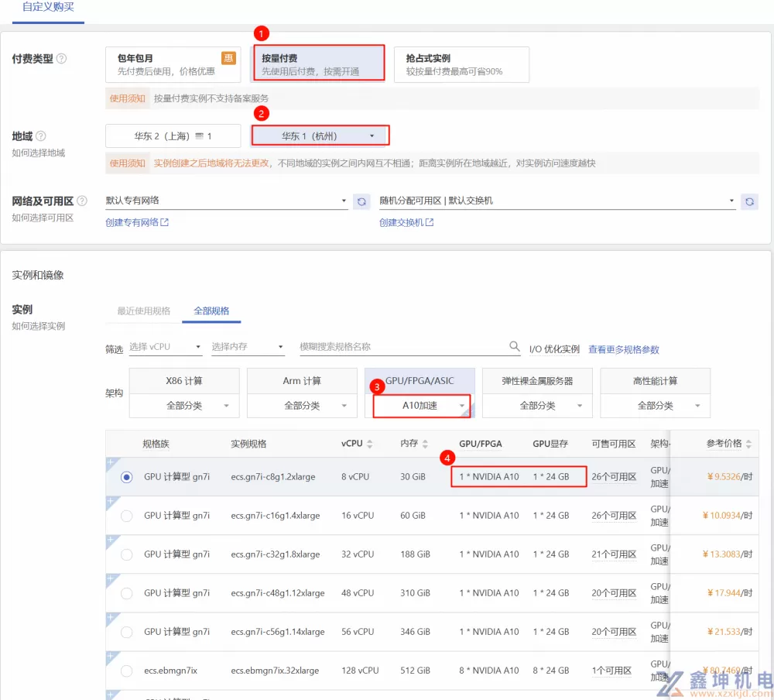This screenshot has width=774, height=700.
Task: Click the 8 * NVIDIA A10 GPU cell
Action: click(x=489, y=671)
